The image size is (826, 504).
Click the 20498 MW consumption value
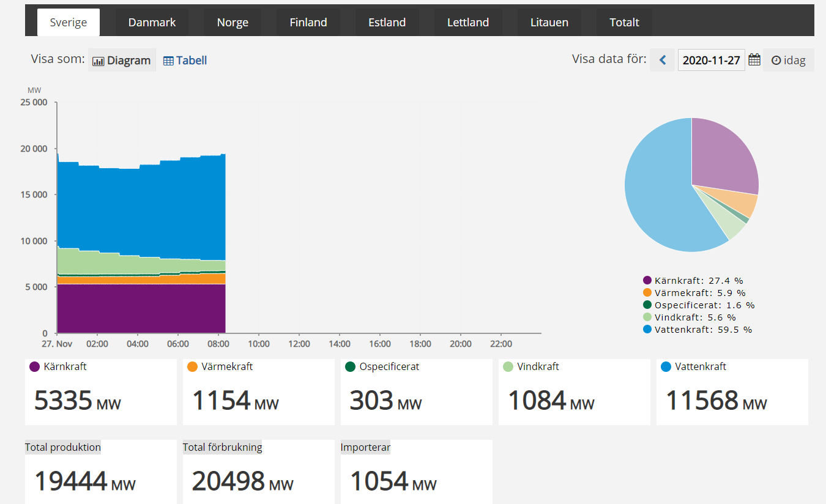[x=243, y=481]
